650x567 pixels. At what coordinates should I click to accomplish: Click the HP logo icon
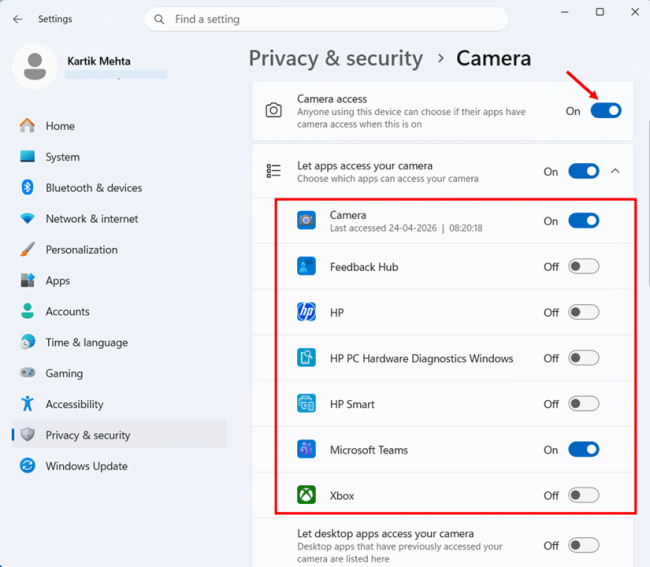[306, 312]
